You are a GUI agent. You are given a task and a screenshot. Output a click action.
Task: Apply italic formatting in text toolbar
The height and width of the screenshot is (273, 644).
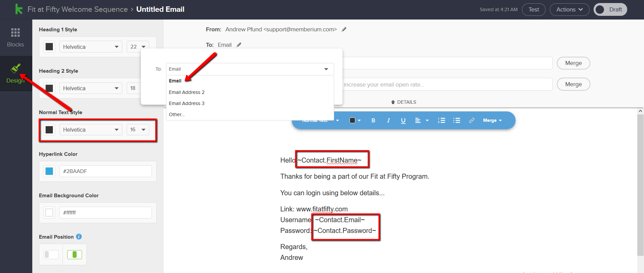coord(388,121)
